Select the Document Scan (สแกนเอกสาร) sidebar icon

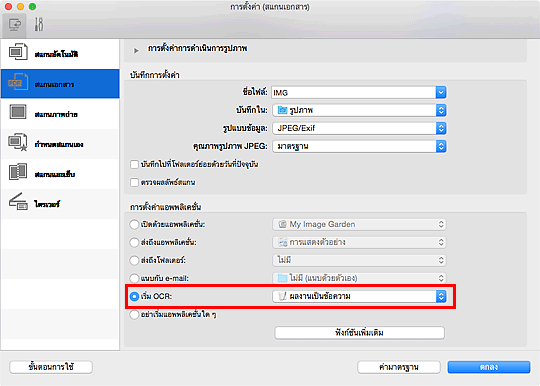18,82
